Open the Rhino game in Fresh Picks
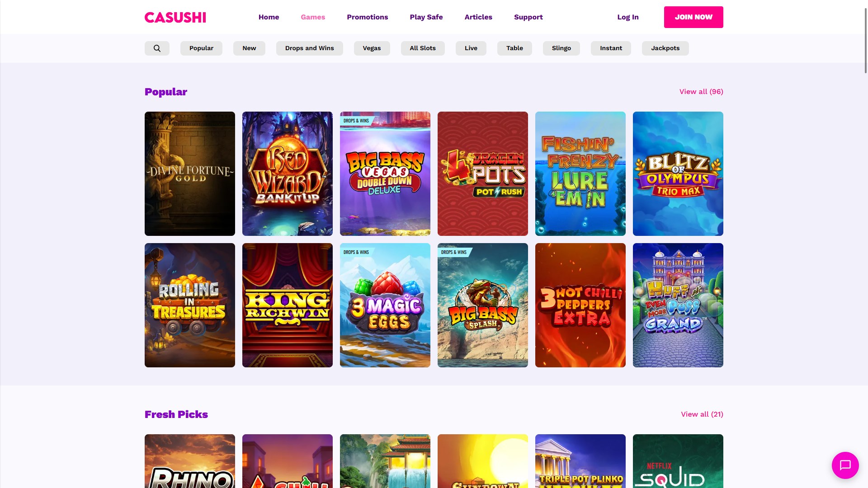The image size is (868, 488). pyautogui.click(x=190, y=461)
